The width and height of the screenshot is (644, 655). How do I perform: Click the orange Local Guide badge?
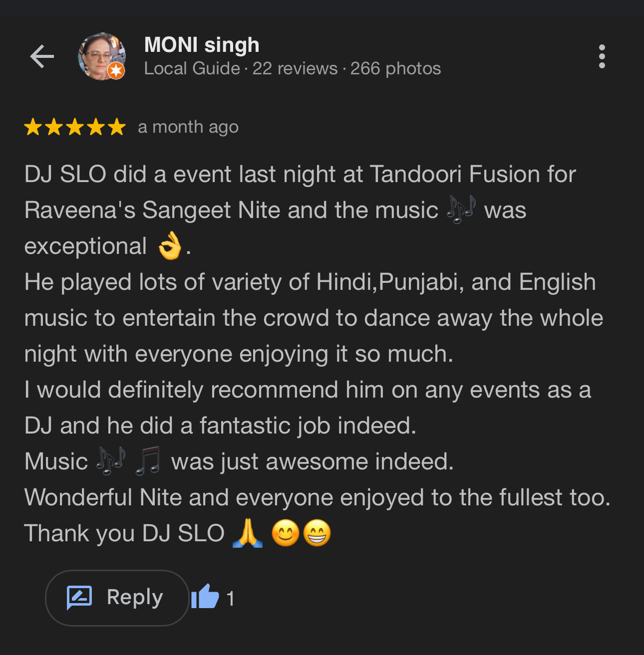[116, 70]
